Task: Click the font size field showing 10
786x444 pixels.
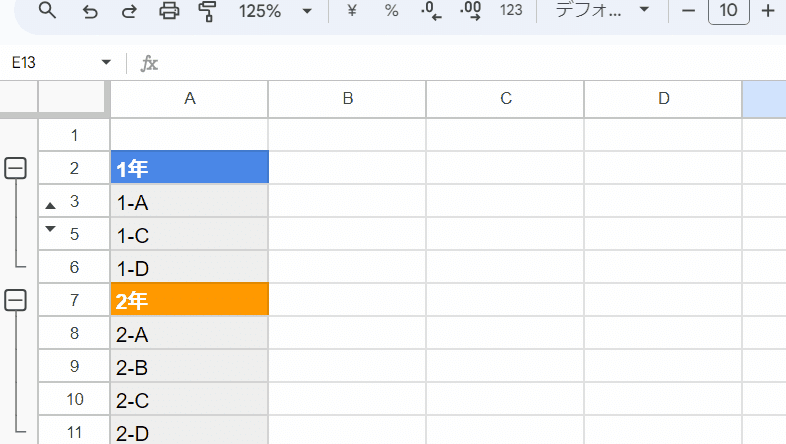Action: point(728,11)
